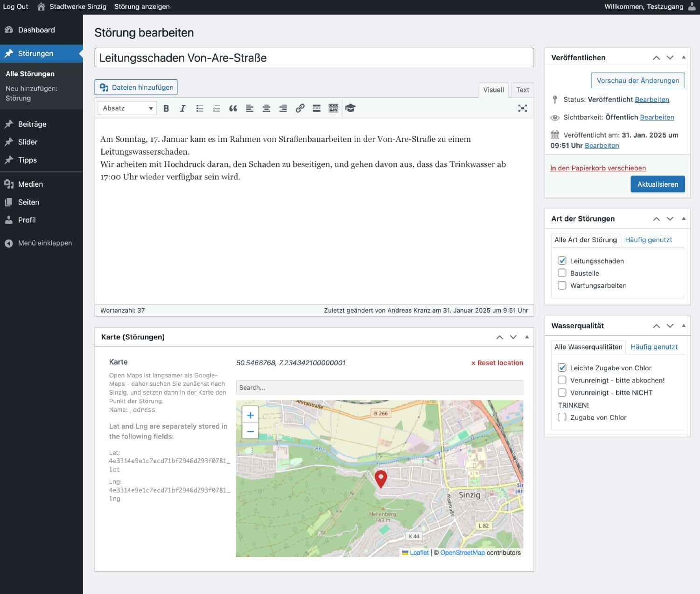The height and width of the screenshot is (594, 700).
Task: Click the Aktualisieren button
Action: 658,184
